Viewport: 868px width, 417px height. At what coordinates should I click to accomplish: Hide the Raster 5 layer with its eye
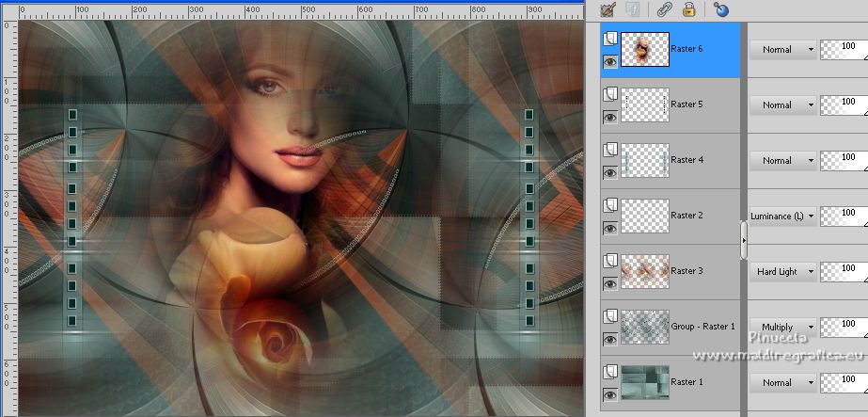[x=610, y=118]
